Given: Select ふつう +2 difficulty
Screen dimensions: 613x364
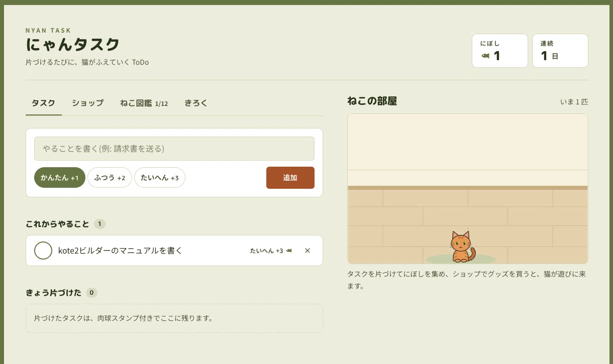Looking at the screenshot, I should coord(110,178).
